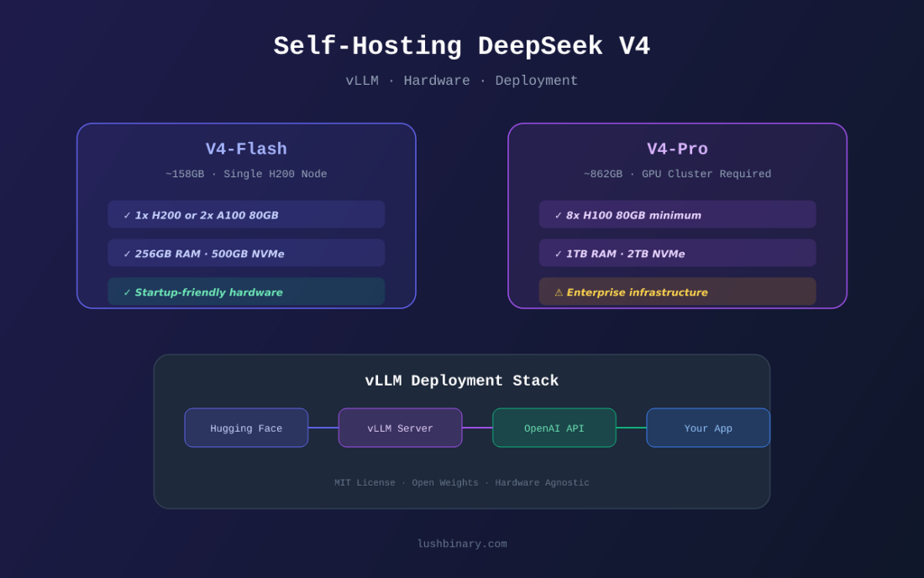
Task: Click the 'Self-Hosting DeepSeek V4' title
Action: coord(461,46)
